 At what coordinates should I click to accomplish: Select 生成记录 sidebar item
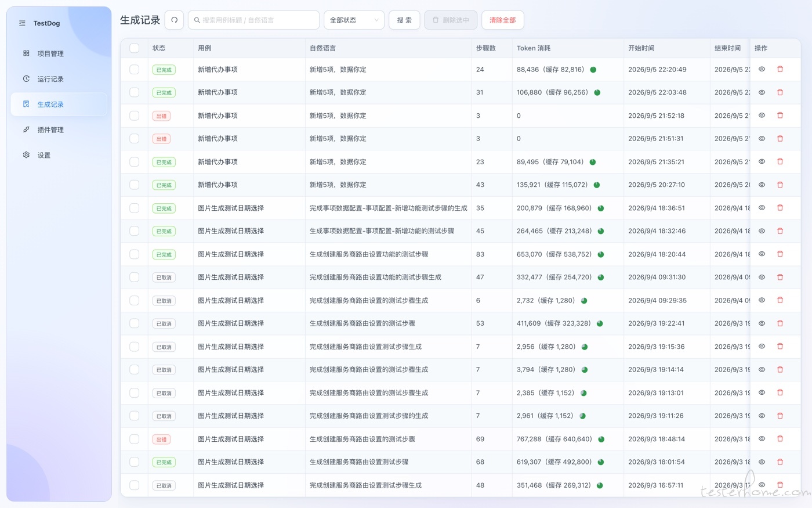coord(59,105)
